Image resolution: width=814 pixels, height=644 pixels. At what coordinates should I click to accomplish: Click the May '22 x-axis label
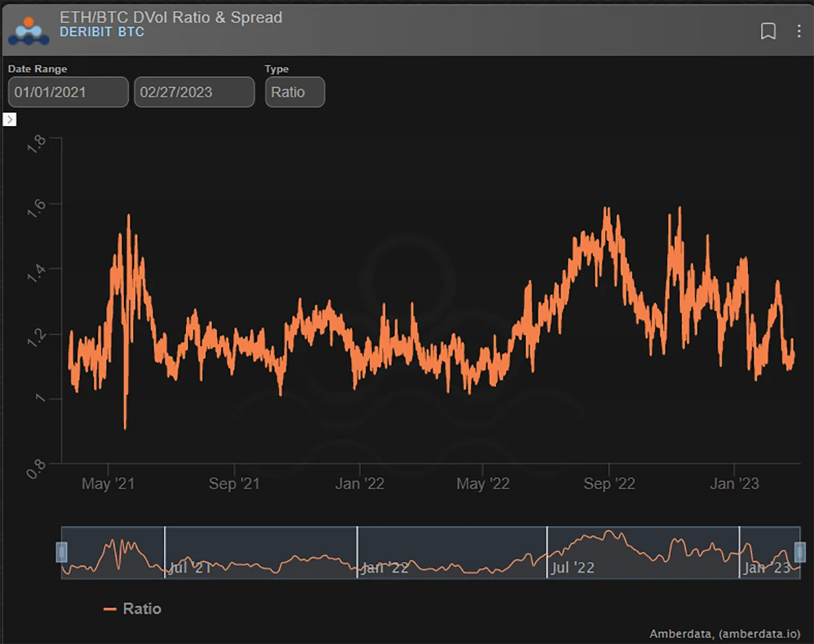[483, 484]
